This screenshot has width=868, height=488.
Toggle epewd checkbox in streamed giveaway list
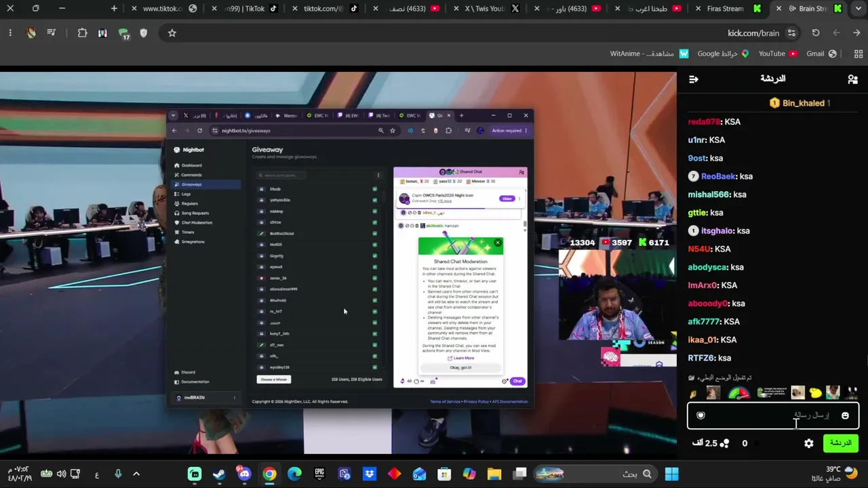(x=374, y=267)
